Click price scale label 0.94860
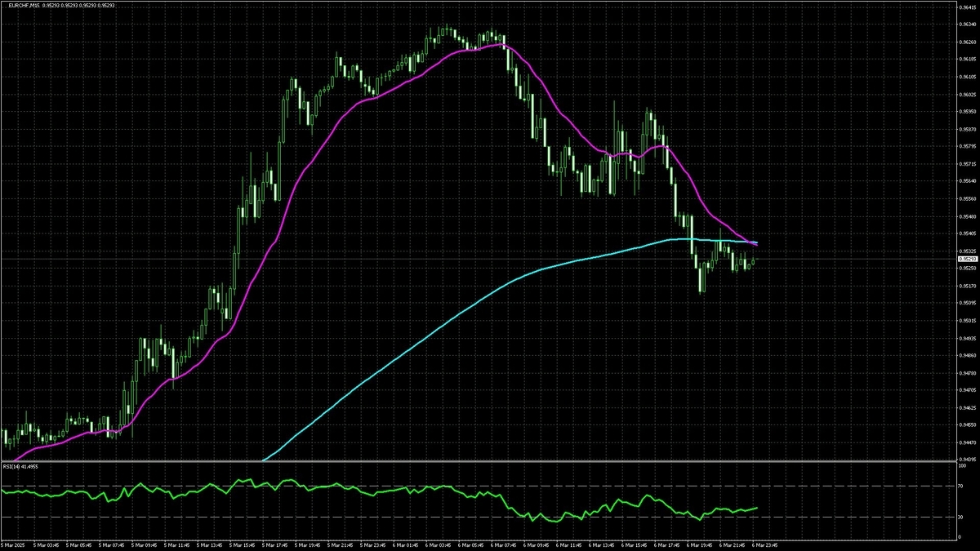980x551 pixels. pos(968,355)
